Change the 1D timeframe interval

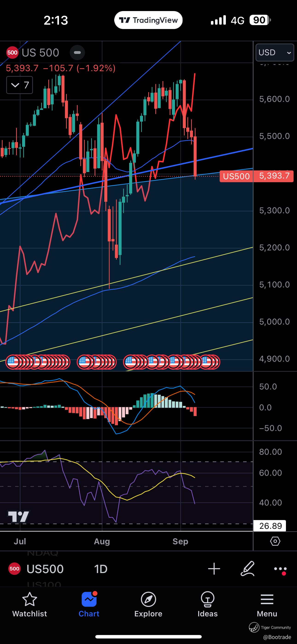pos(101,569)
